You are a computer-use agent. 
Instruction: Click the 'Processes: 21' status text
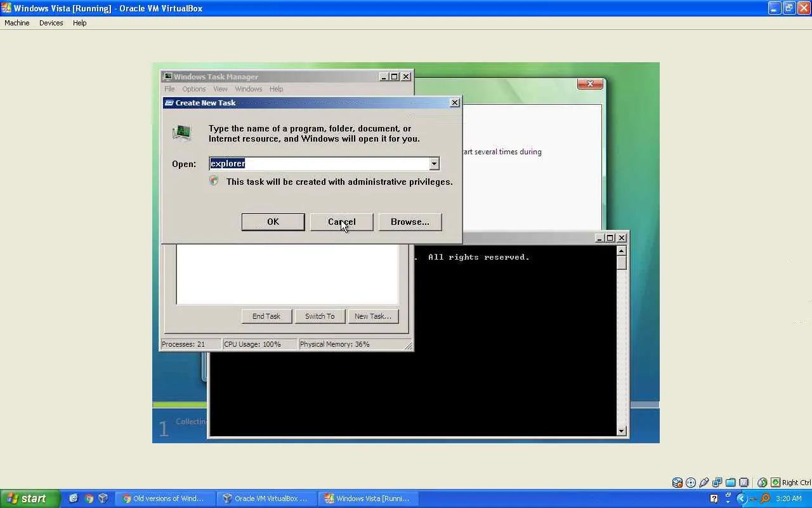click(183, 344)
